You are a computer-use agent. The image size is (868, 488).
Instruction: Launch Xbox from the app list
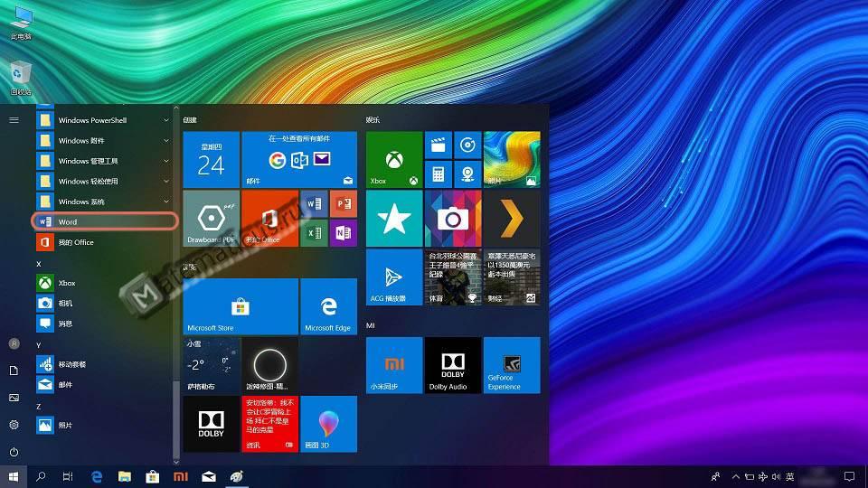coord(105,283)
